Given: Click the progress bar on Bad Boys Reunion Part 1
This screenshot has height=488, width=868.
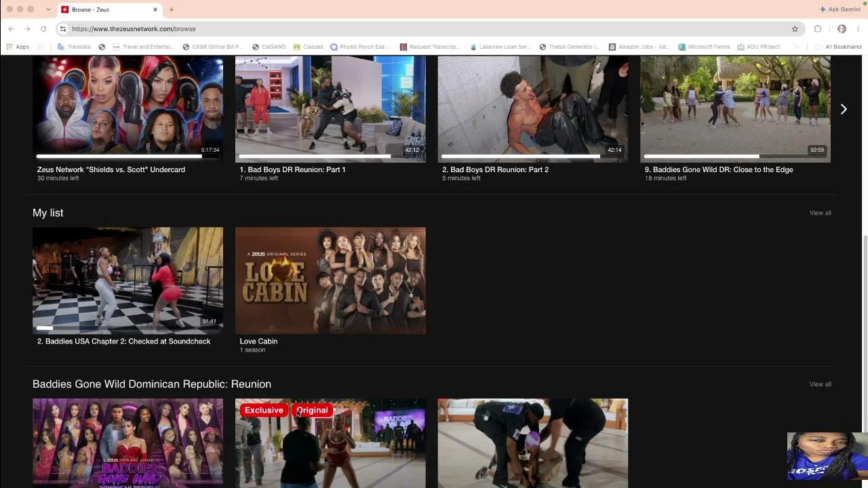Looking at the screenshot, I should pyautogui.click(x=330, y=157).
